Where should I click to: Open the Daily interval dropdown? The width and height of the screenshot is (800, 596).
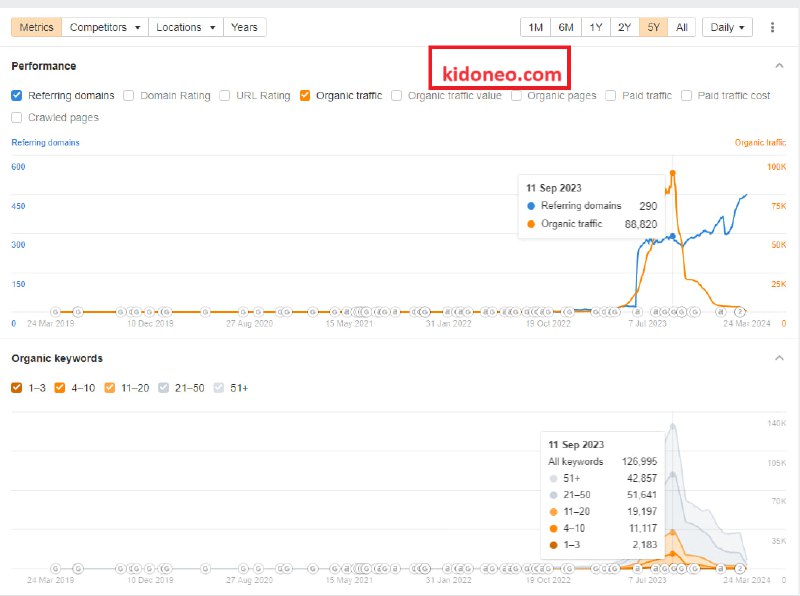coord(727,27)
